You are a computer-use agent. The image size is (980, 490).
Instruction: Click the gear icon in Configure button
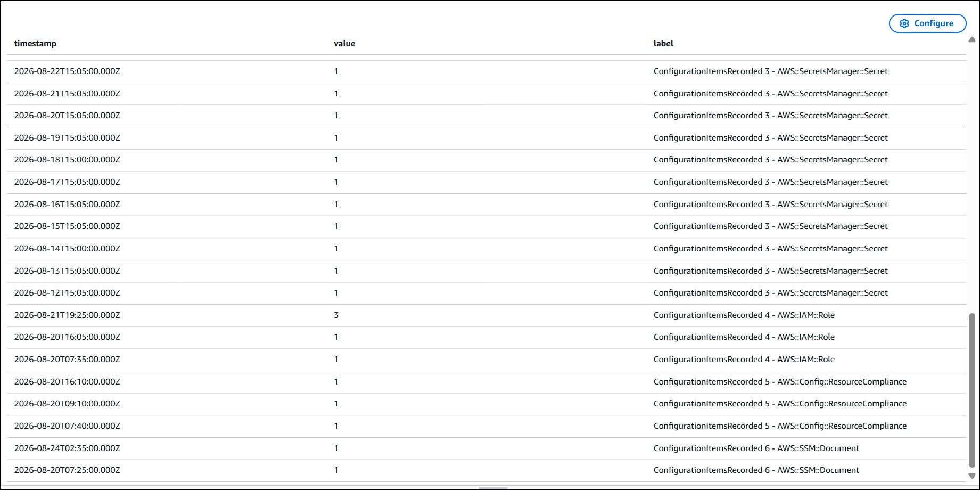coord(904,23)
